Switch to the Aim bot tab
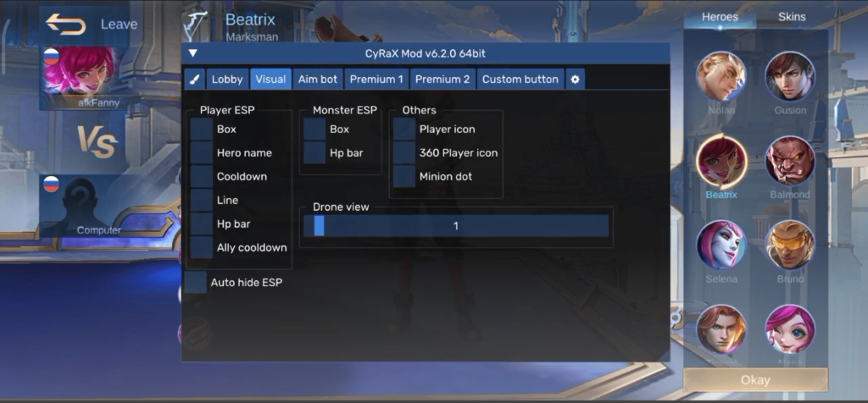 [x=317, y=80]
